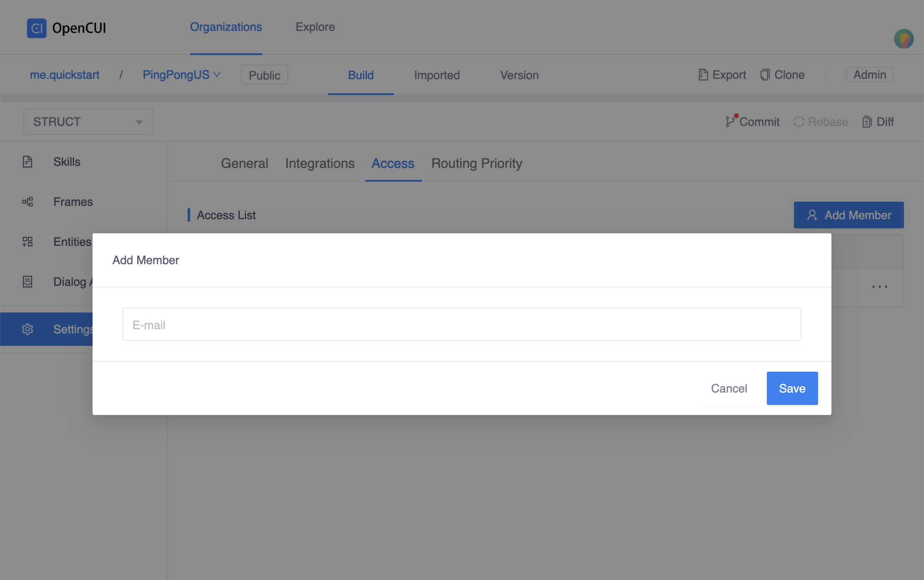Open Entities via its sidebar icon
Screen dimensions: 924x580
28,242
